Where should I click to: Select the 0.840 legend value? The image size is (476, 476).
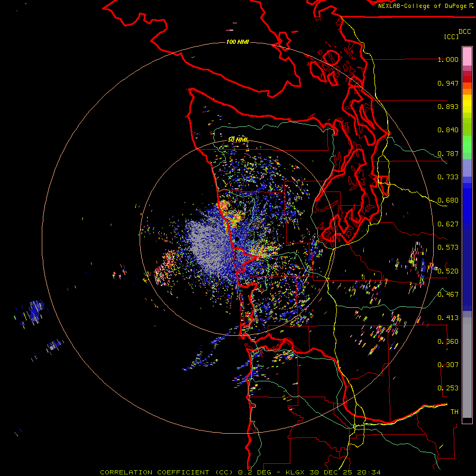click(448, 130)
